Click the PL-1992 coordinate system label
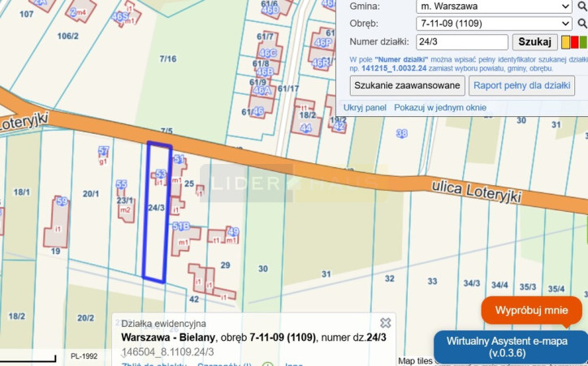 pyautogui.click(x=84, y=356)
